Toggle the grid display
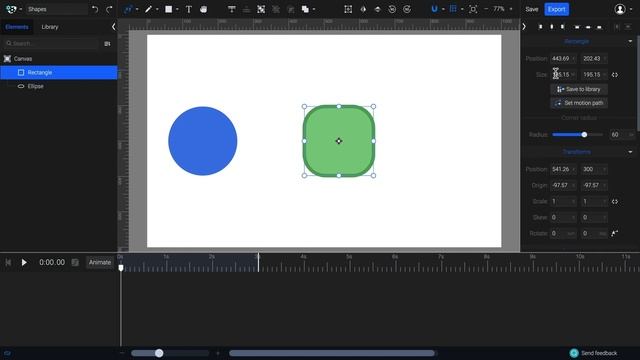This screenshot has width=640, height=360. (x=453, y=9)
